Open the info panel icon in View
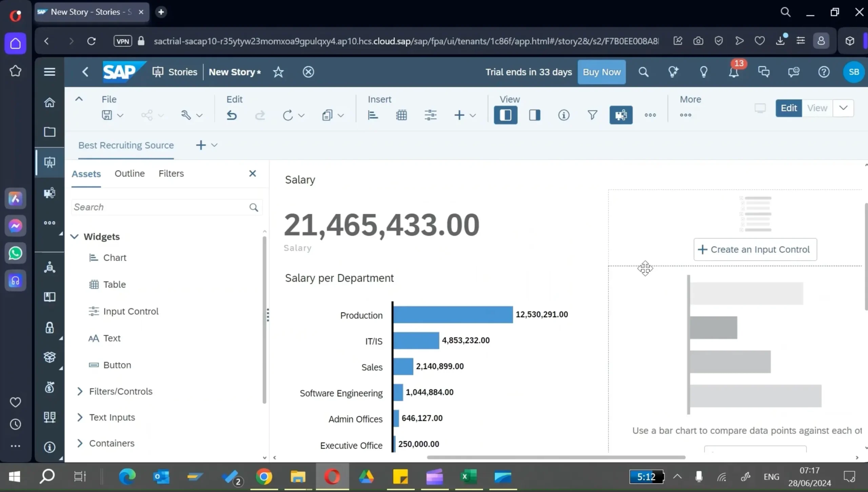Viewport: 868px width, 492px height. [x=564, y=115]
